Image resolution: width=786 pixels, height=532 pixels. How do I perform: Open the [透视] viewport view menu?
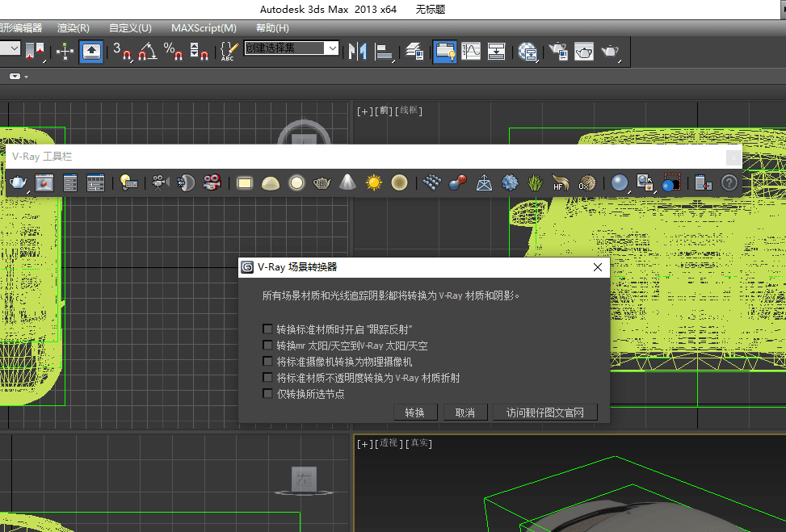point(389,443)
